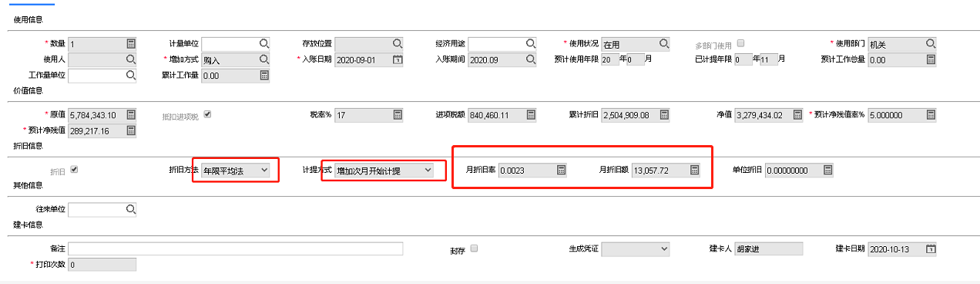This screenshot has width=980, height=284.
Task: Click search icon beside 增加方式 购入
Action: [x=263, y=59]
